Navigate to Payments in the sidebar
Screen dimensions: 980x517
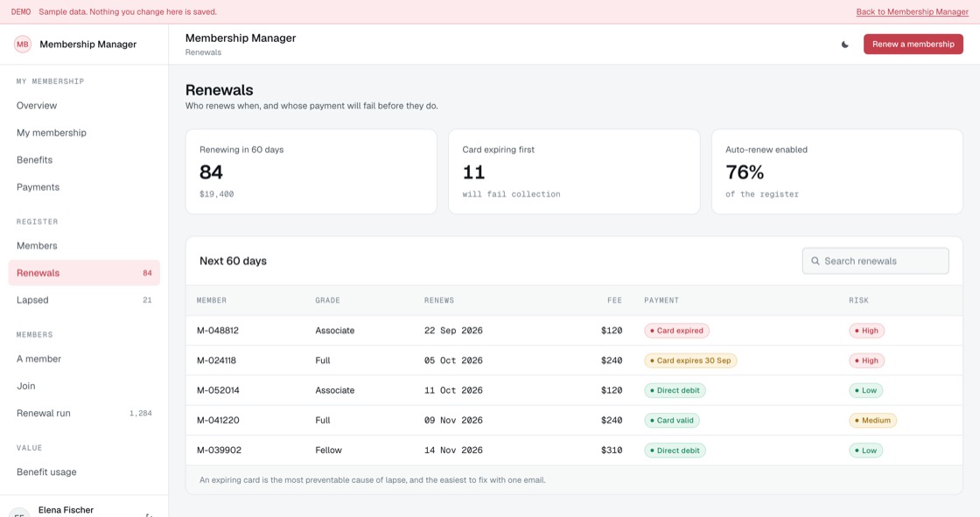[x=84, y=187]
